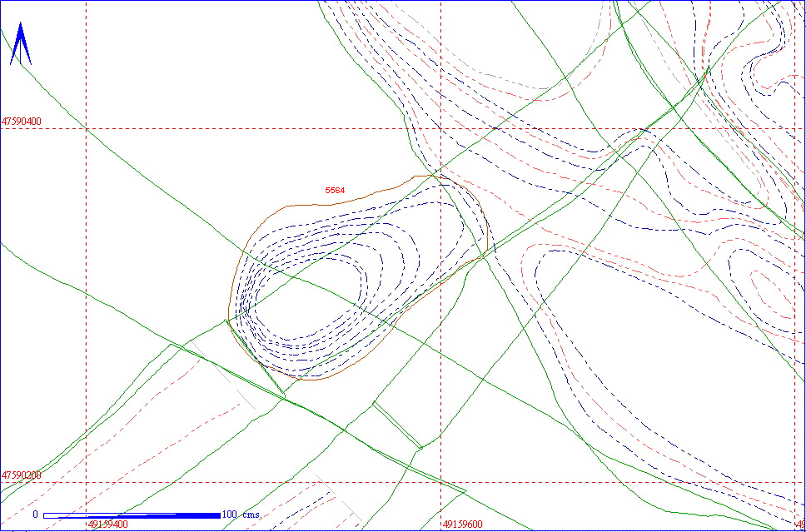The image size is (806, 532).
Task: Select the red parcel label 5564
Action: tap(336, 190)
